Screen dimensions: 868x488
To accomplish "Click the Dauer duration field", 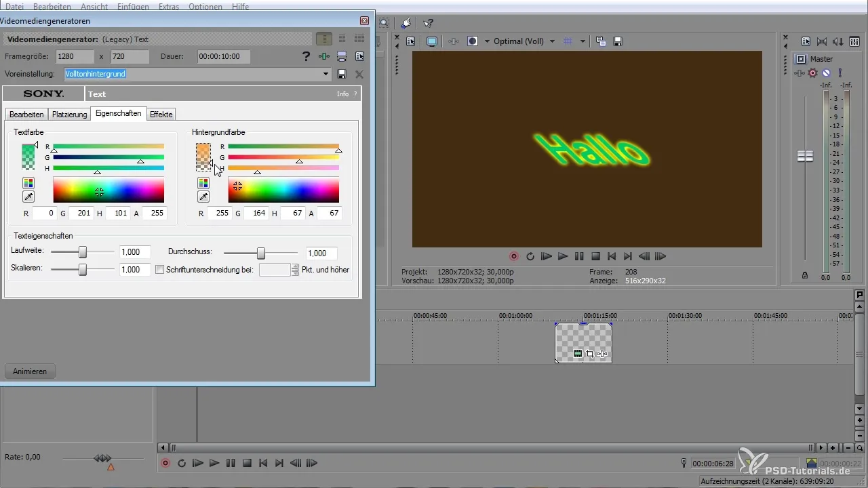I will [x=224, y=57].
